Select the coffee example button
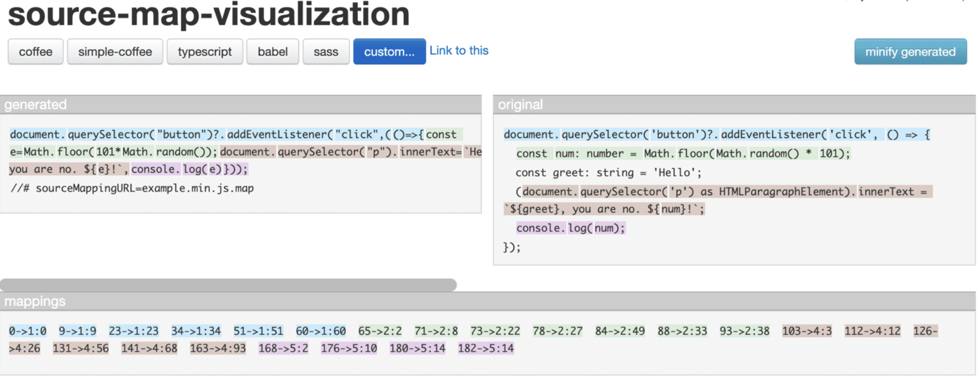980x378 pixels. (x=36, y=51)
